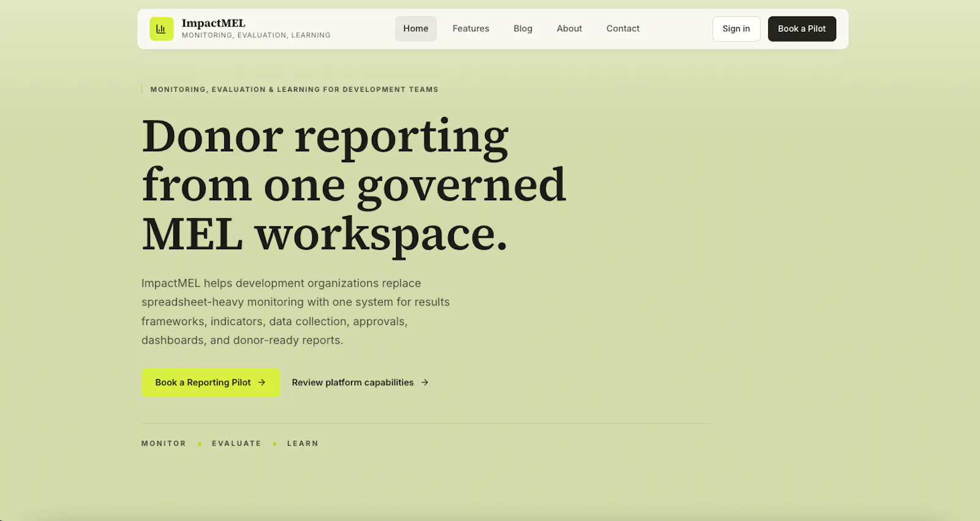This screenshot has width=980, height=521.
Task: Click the 'Monitoring, Evaluation, Learning' tagline under logo
Action: pyautogui.click(x=256, y=35)
